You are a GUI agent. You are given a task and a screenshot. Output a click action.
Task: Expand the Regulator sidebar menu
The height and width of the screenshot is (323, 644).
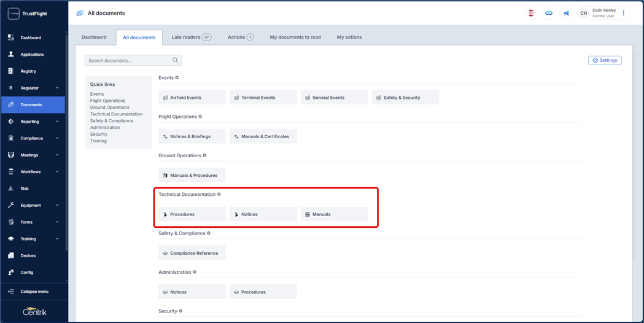click(57, 88)
